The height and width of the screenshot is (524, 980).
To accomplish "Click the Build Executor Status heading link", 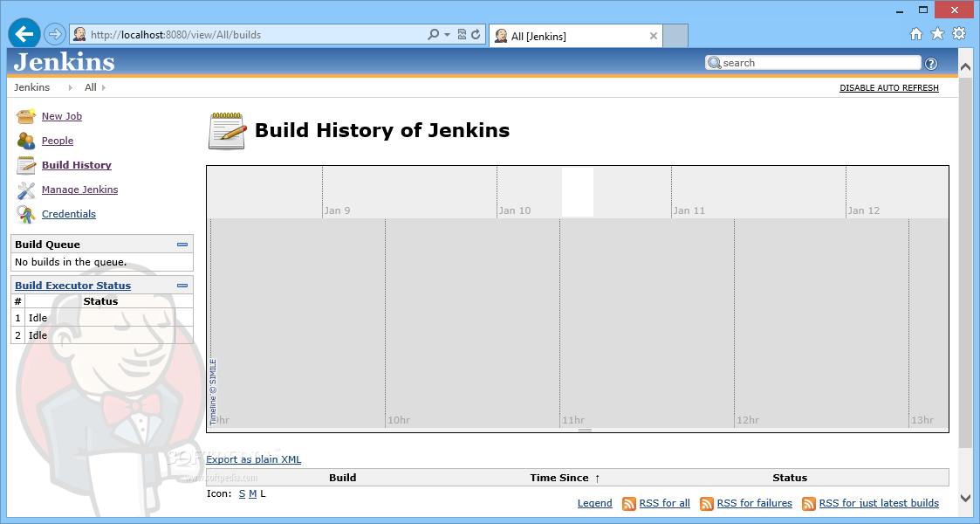I will coord(73,286).
